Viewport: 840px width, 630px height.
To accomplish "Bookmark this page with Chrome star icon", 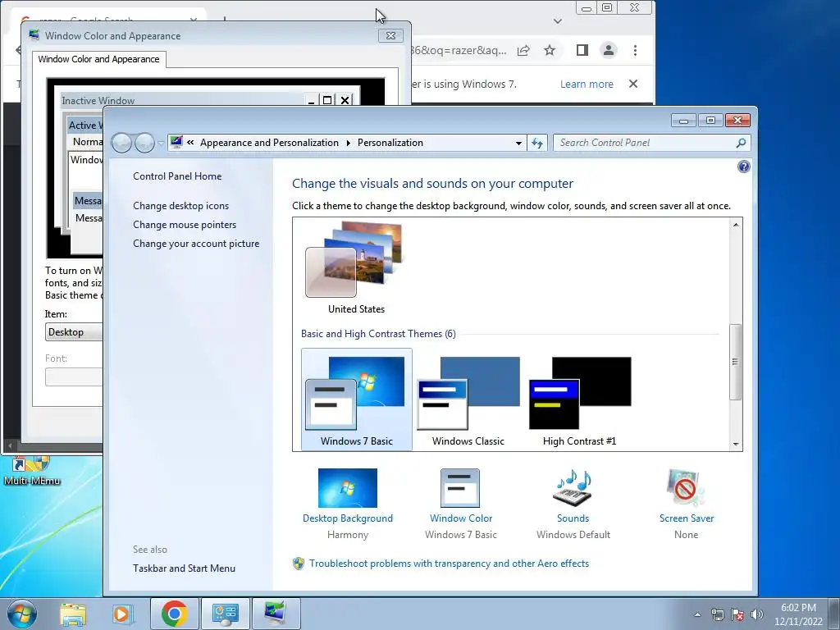I will pos(550,50).
